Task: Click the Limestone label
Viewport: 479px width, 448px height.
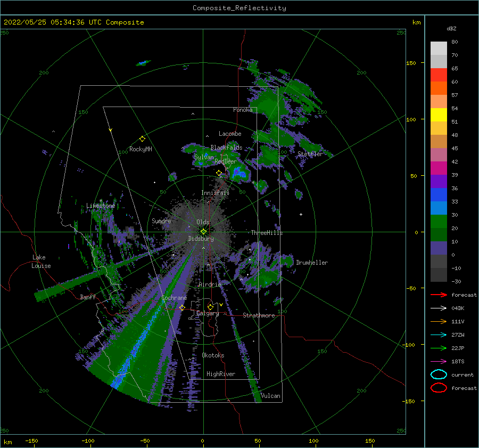Action: 101,206
